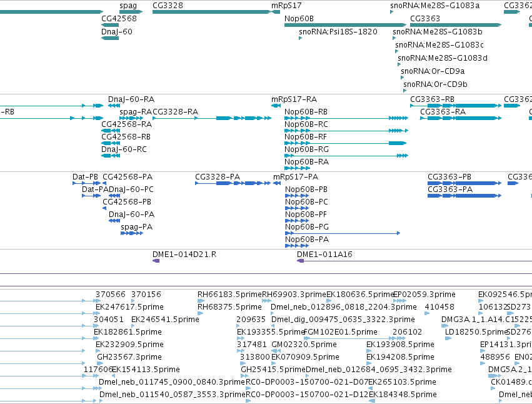Select the mRpS17-RA transcript
532x404 pixels.
click(276, 106)
